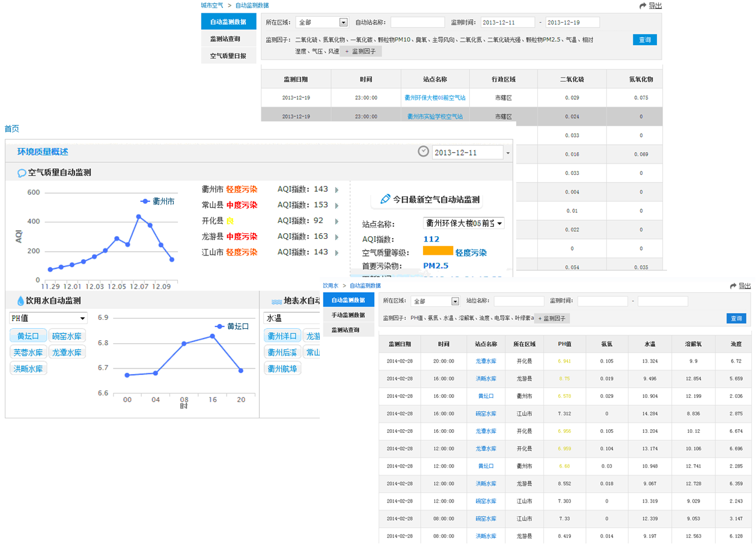Click 查询 button in the air data panel
This screenshot has width=756, height=544.
[644, 40]
